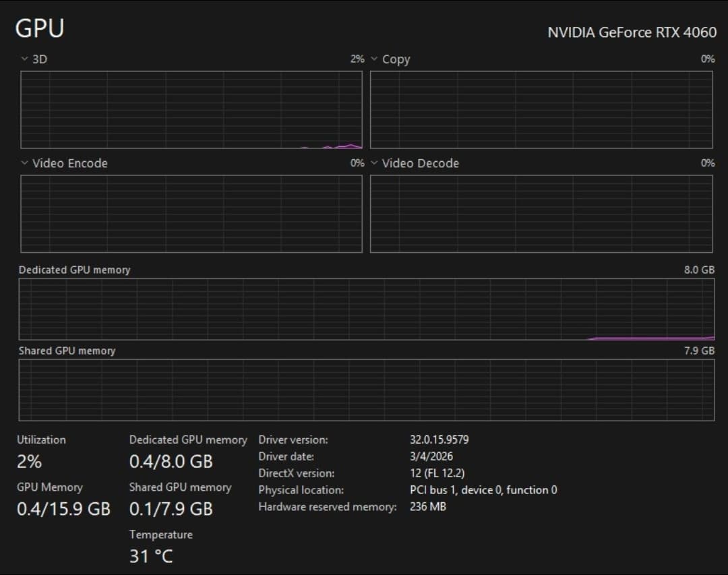This screenshot has width=728, height=575.
Task: Select the driver version 32.0.15.9579 value
Action: 439,440
